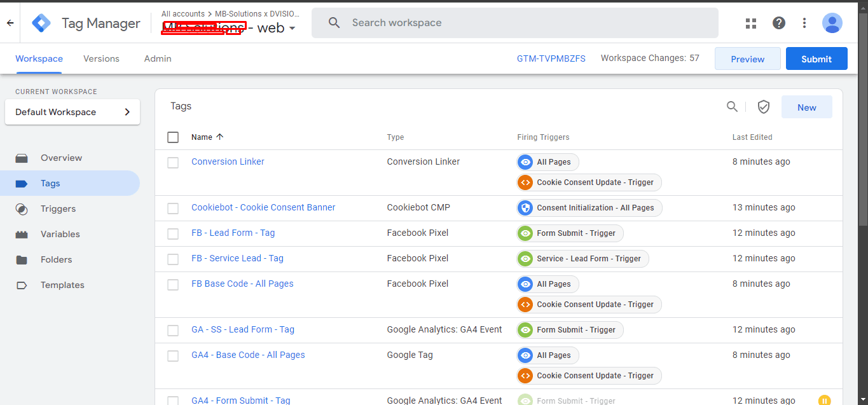Click Cookie Consent Update chip for GA4 Base Code
The height and width of the screenshot is (405, 868).
click(589, 376)
